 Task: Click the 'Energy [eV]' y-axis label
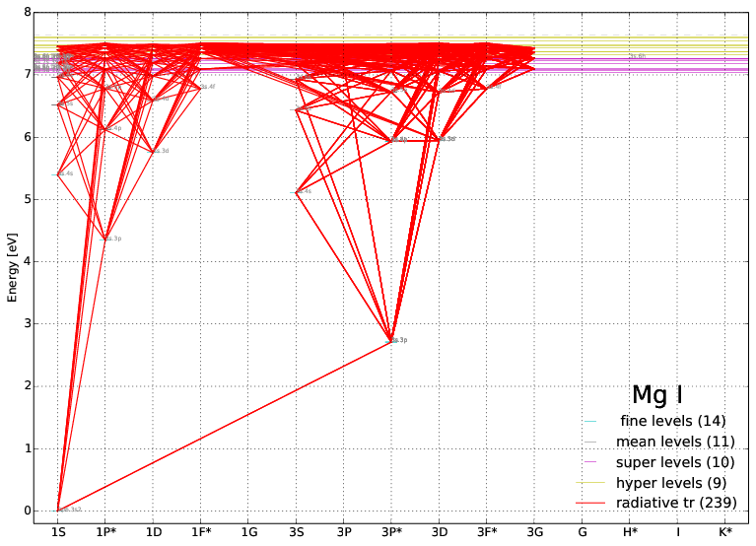pos(13,261)
